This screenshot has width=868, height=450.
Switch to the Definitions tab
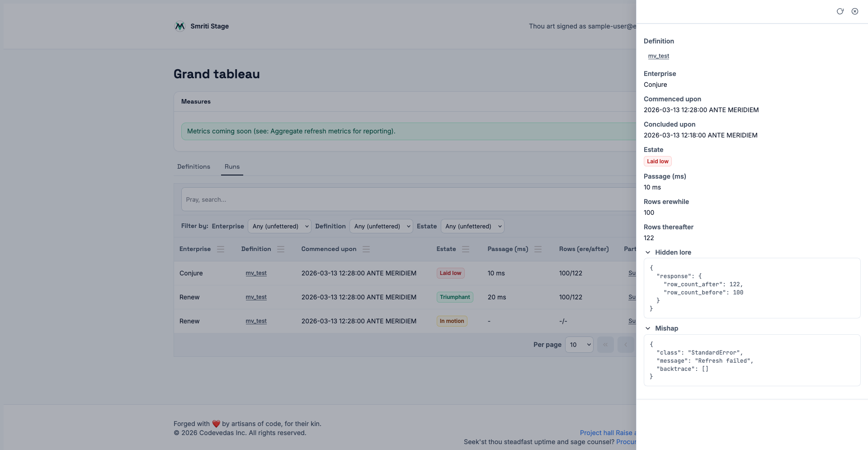tap(193, 167)
